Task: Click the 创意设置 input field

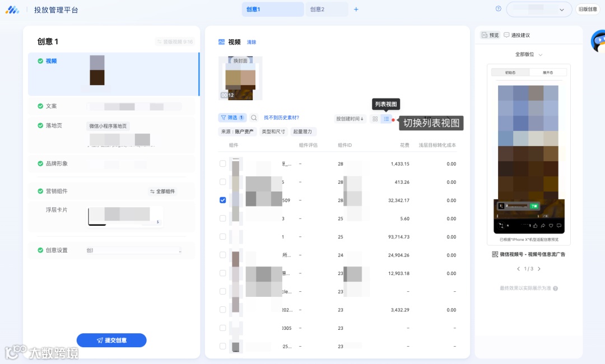Action: pos(133,250)
